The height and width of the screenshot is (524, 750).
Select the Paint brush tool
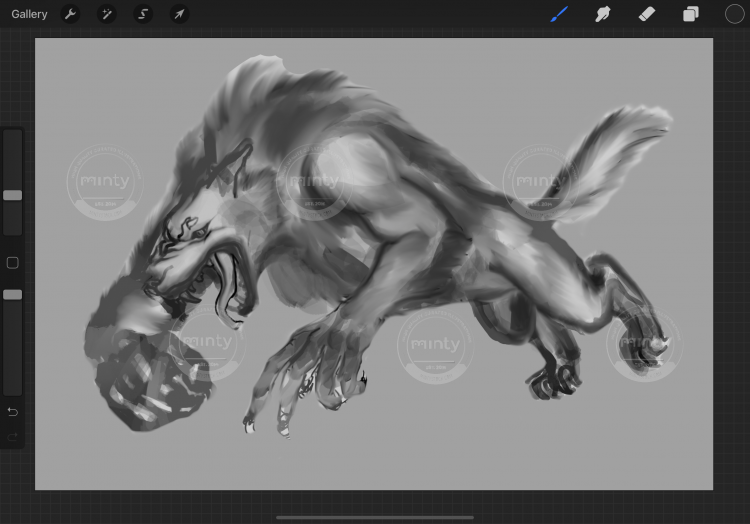point(559,14)
